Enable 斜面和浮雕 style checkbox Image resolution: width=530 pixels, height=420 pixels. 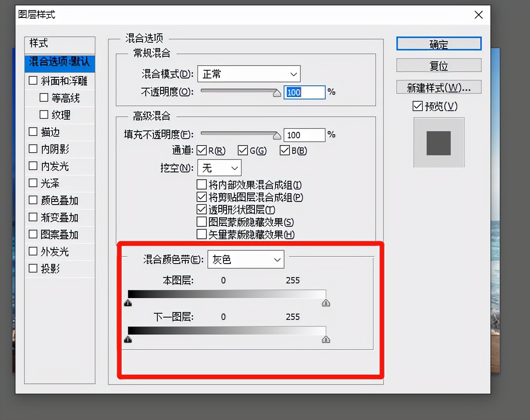click(33, 80)
